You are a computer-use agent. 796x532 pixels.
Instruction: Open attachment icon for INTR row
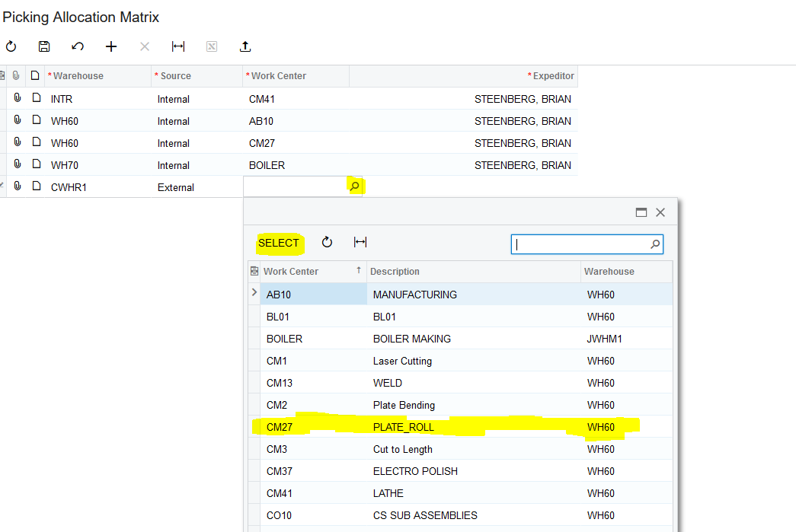click(18, 98)
